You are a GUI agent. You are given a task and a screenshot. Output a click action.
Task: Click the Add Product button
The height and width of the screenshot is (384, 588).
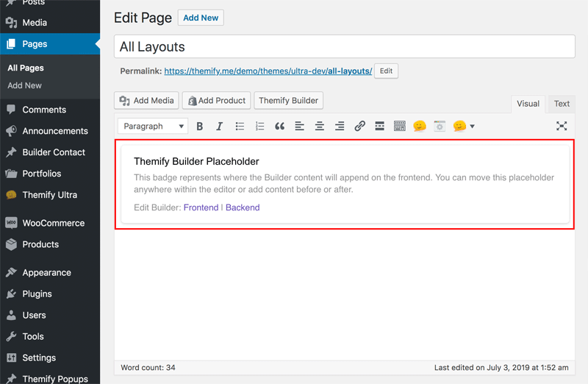(x=216, y=101)
